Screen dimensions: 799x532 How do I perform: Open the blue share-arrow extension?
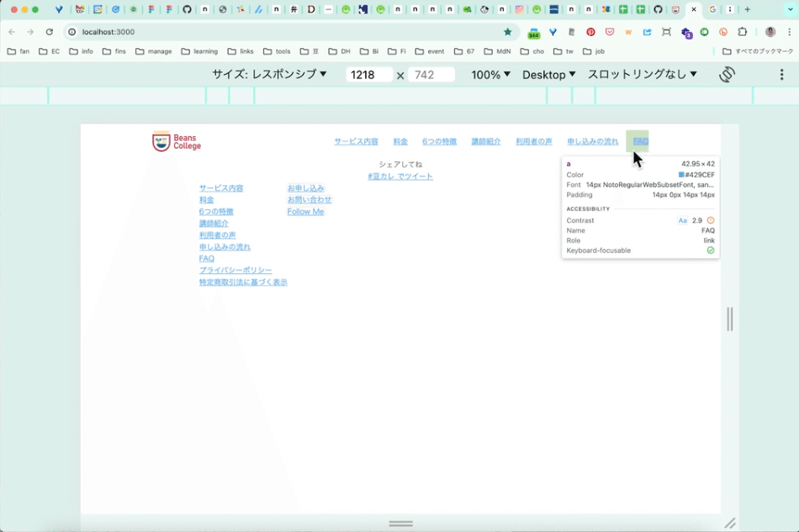(x=647, y=32)
